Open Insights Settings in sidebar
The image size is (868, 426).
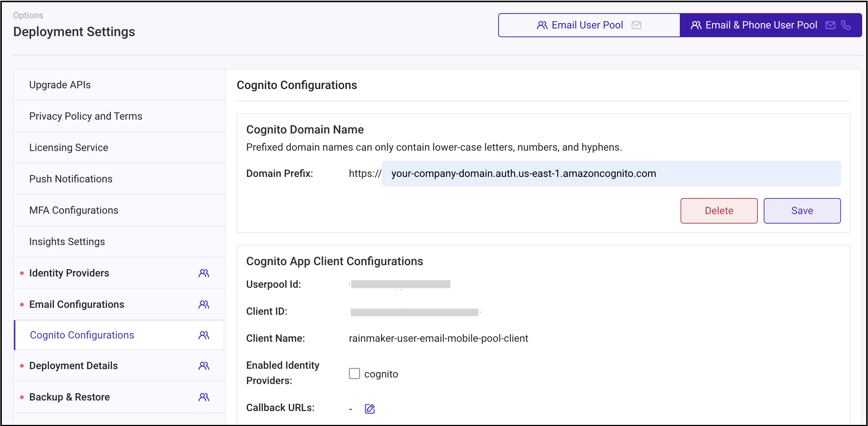click(67, 242)
